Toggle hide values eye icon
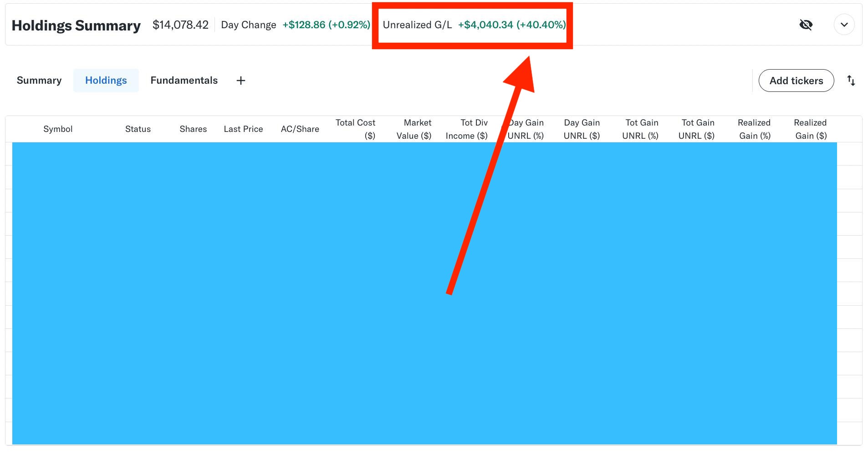The image size is (868, 454). coord(806,25)
